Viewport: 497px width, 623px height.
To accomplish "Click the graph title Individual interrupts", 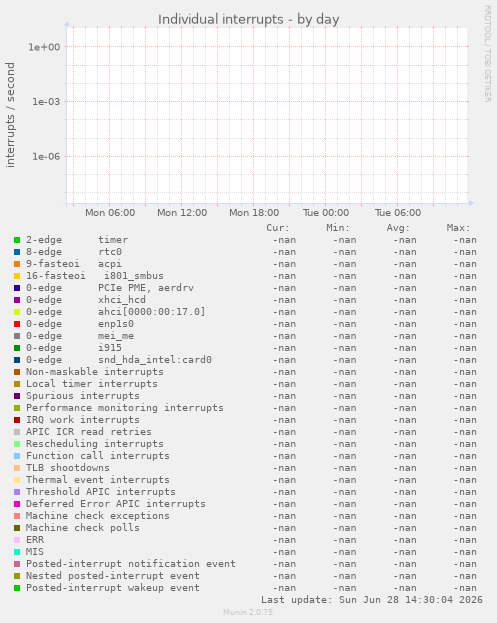I will [248, 19].
